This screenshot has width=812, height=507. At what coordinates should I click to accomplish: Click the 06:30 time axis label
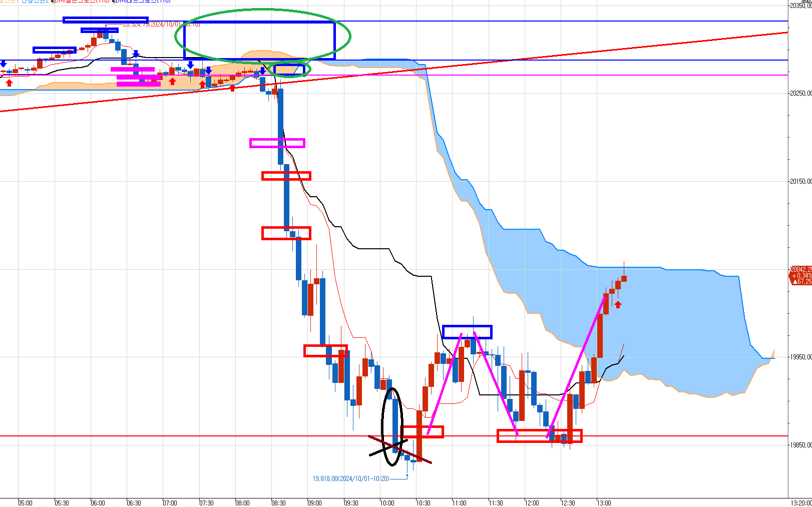click(134, 503)
